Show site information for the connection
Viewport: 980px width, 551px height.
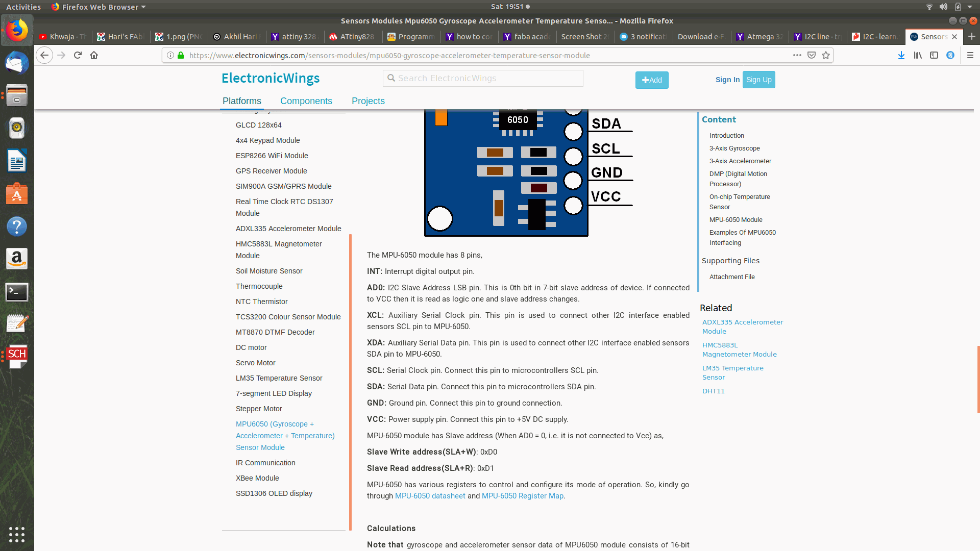tap(170, 55)
